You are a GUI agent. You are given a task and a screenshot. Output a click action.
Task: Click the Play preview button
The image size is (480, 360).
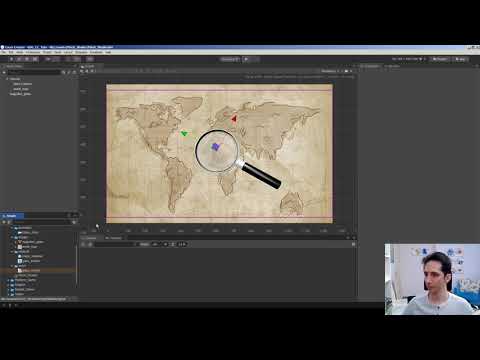pyautogui.click(x=246, y=59)
